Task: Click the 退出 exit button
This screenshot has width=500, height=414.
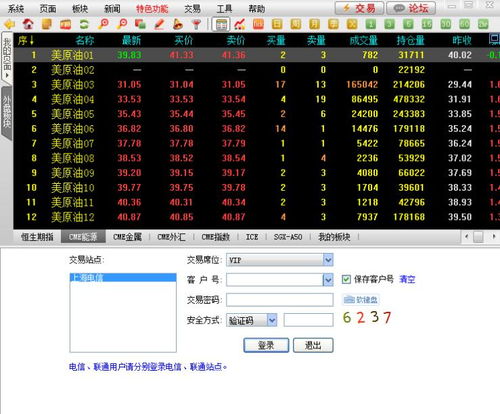Action: click(x=313, y=345)
